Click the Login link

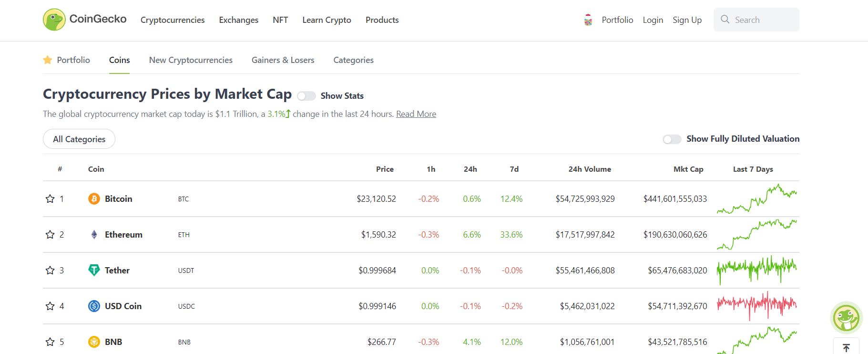click(x=653, y=20)
